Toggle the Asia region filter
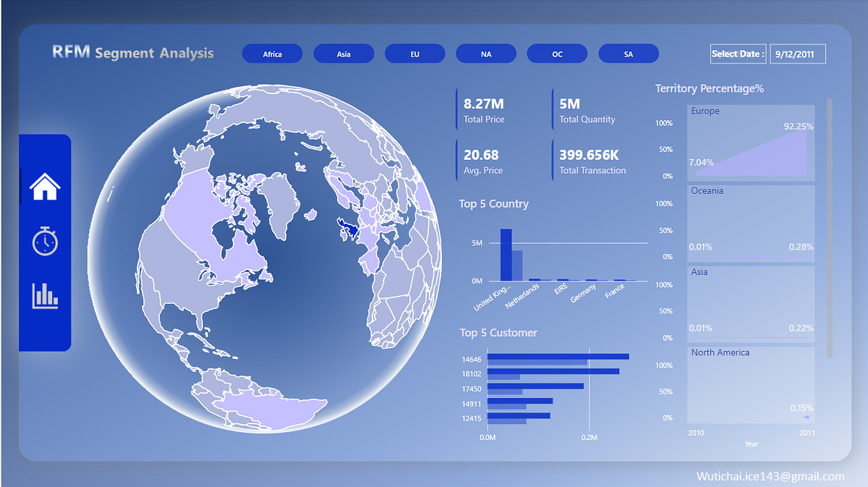The height and width of the screenshot is (487, 868). (x=344, y=53)
